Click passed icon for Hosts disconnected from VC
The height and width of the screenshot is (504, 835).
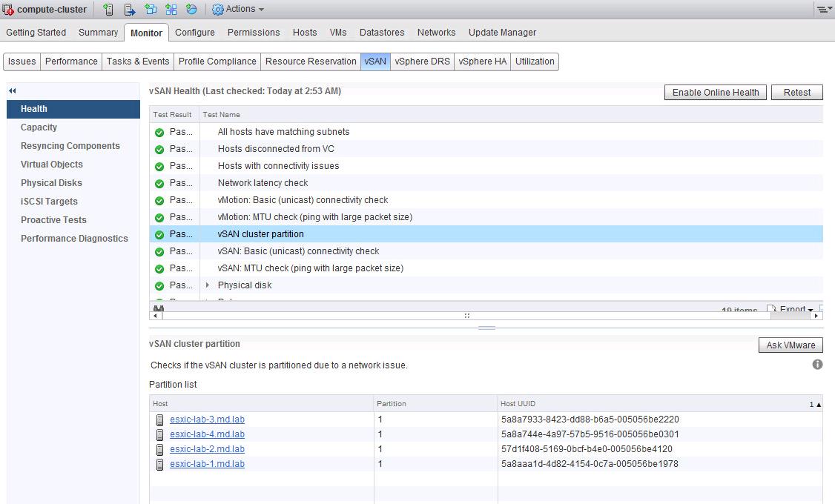pyautogui.click(x=159, y=150)
